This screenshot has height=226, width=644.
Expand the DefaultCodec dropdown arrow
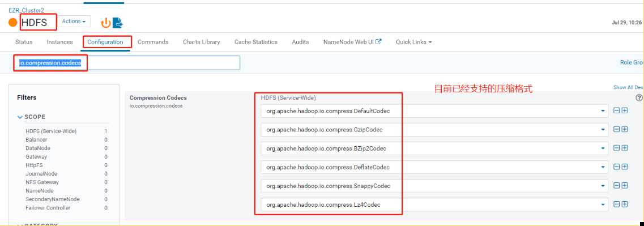pyautogui.click(x=603, y=111)
